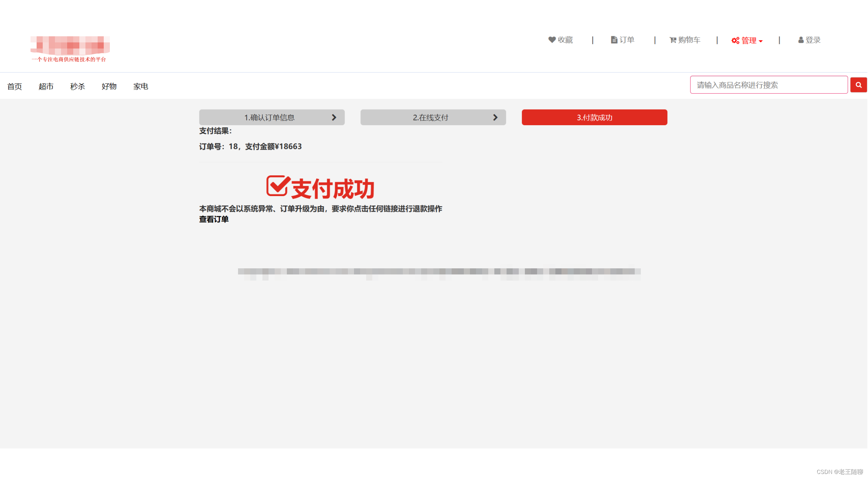This screenshot has height=478, width=868.
Task: Click the document icon next to 订单
Action: tap(614, 40)
